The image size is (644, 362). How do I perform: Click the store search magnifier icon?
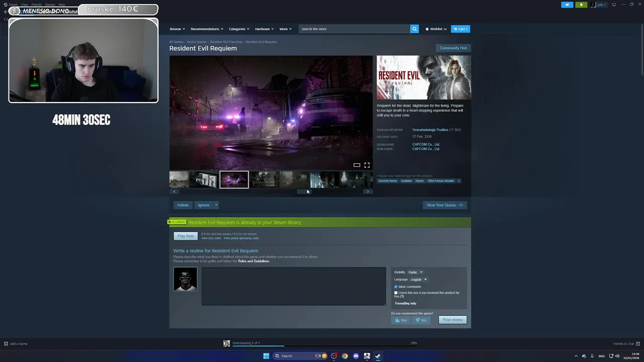click(415, 29)
